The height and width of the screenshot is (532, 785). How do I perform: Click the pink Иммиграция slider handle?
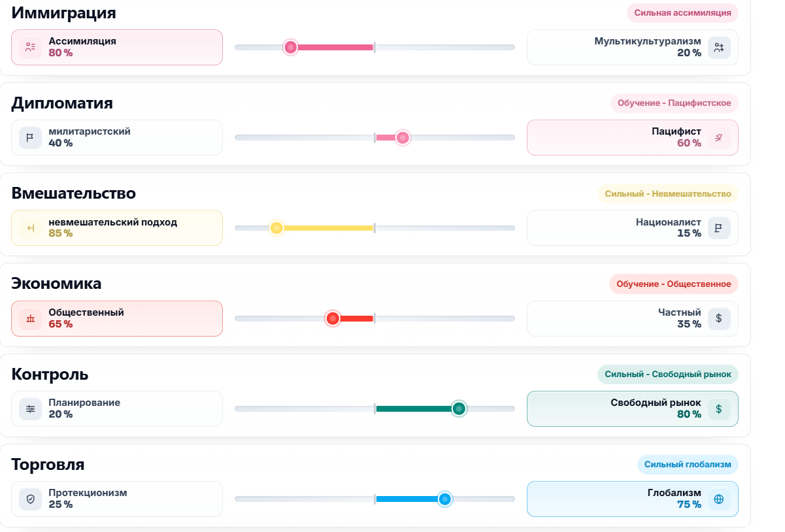coord(291,47)
